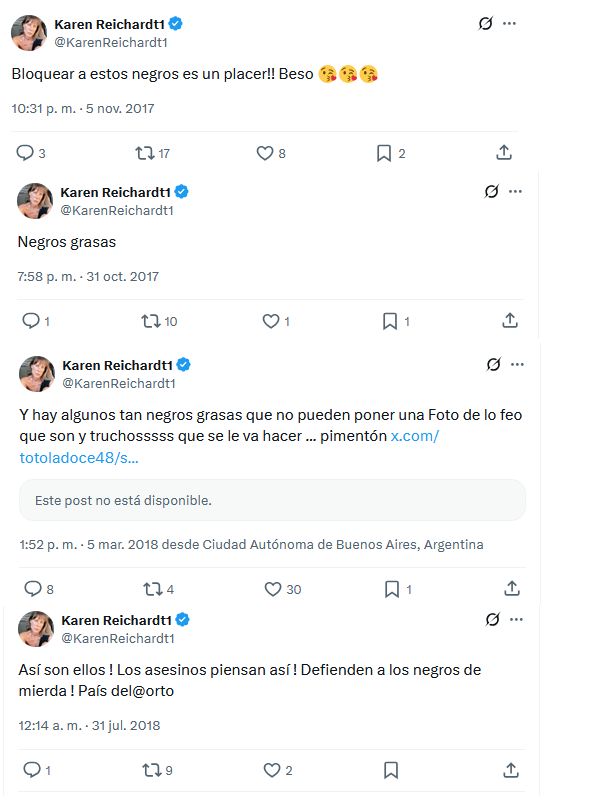This screenshot has height=803, width=600.
Task: Click the 'Este post no está disponible' box
Action: [272, 500]
